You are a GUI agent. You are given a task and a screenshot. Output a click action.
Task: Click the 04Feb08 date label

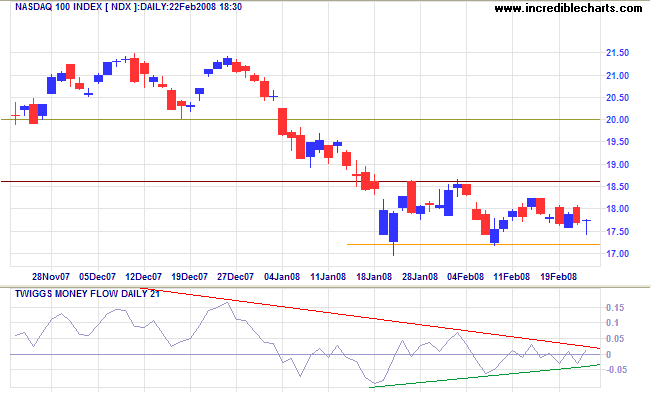465,277
